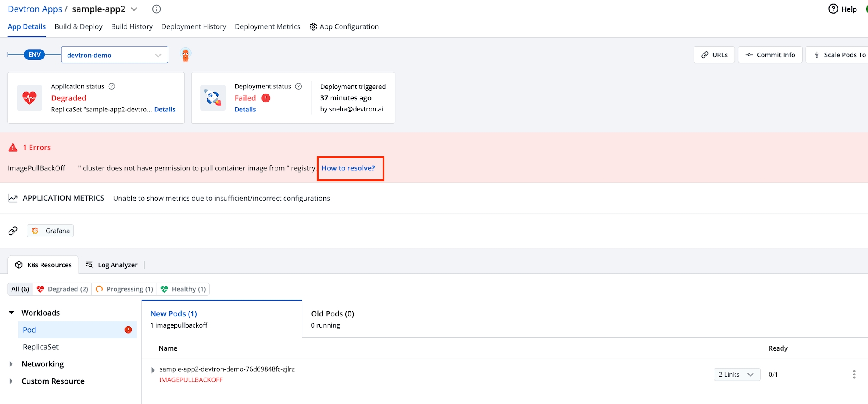Viewport: 868px width, 404px height.
Task: Open the Deployment Metrics tab
Action: tap(268, 26)
